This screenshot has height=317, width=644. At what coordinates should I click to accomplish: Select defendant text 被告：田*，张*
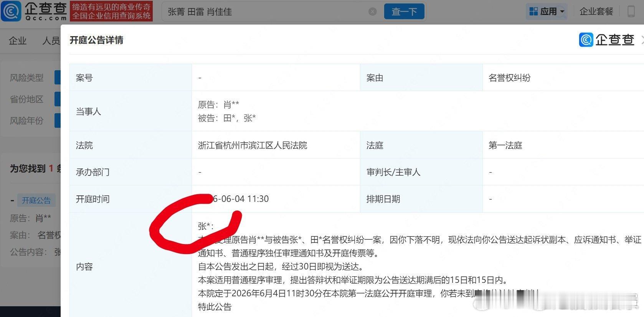(x=227, y=118)
